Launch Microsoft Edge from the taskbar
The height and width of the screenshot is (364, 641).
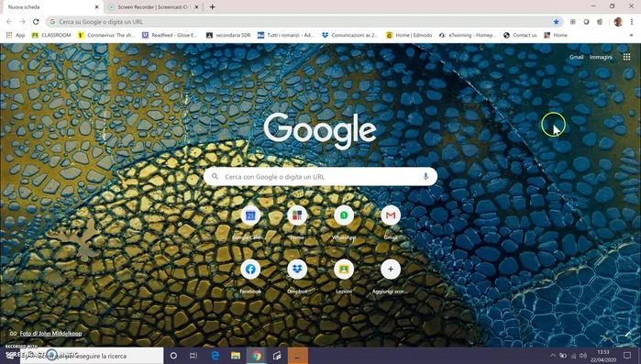(215, 356)
